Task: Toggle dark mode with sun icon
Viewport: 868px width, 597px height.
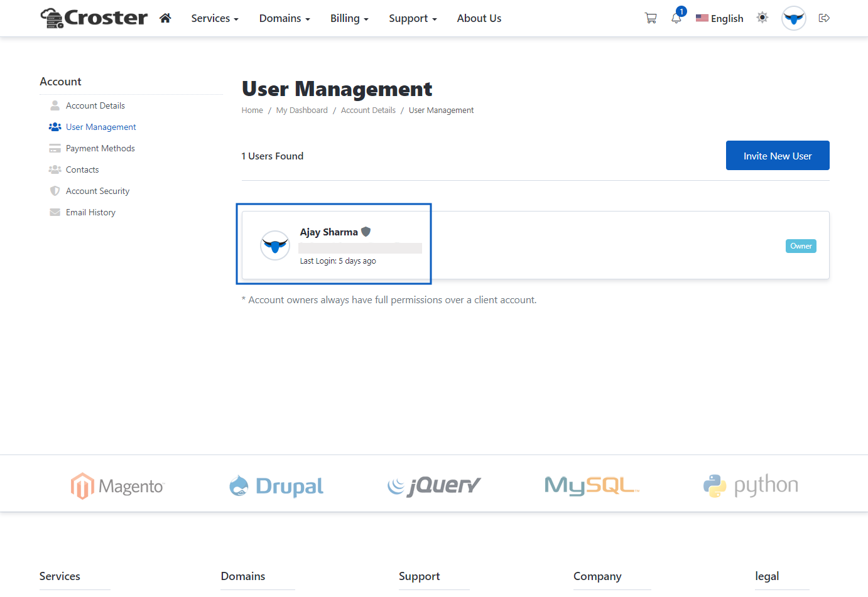Action: (762, 18)
